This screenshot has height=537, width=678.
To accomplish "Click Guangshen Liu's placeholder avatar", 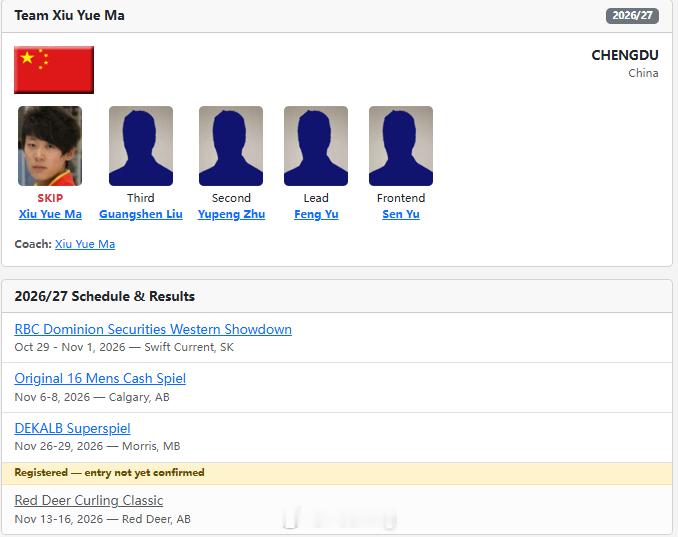I will tap(141, 146).
